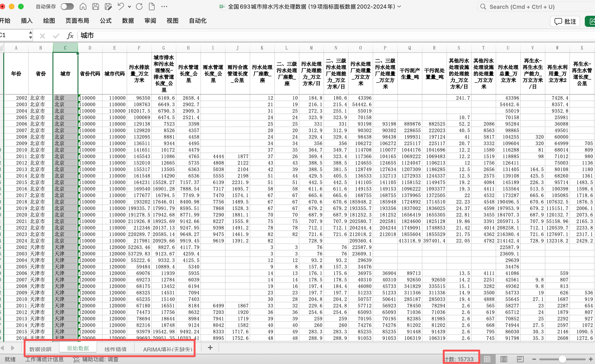Click the Redo circular arrow icon
595x364 pixels.
(x=139, y=6)
